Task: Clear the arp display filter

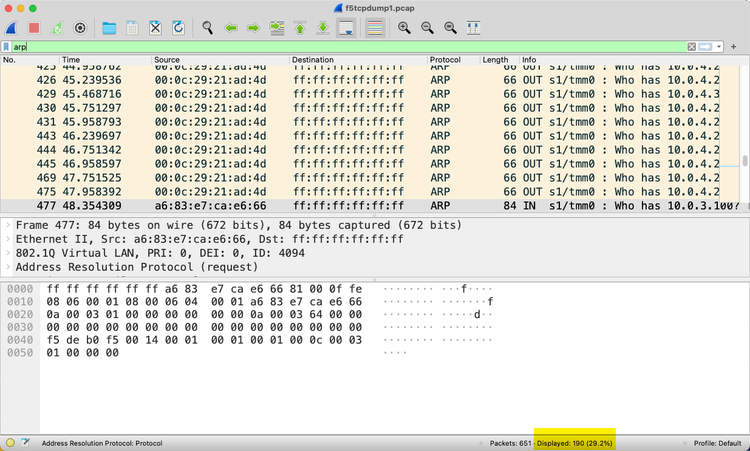Action: pos(692,47)
